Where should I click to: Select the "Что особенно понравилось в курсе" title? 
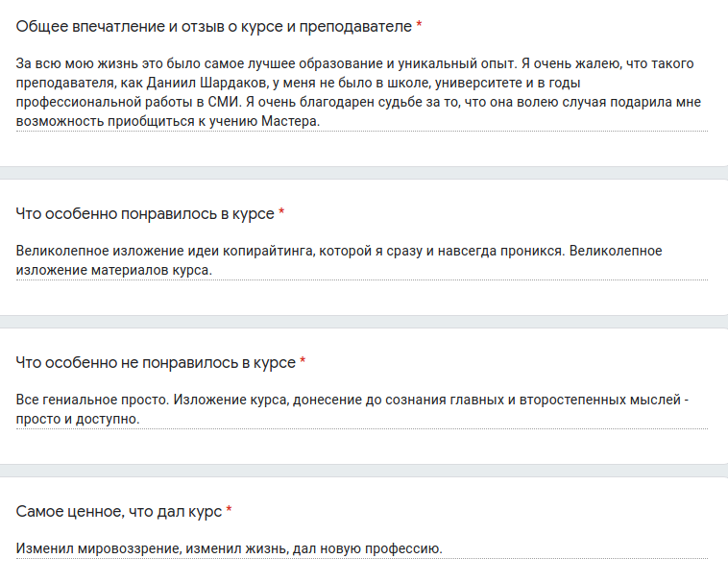(x=144, y=213)
